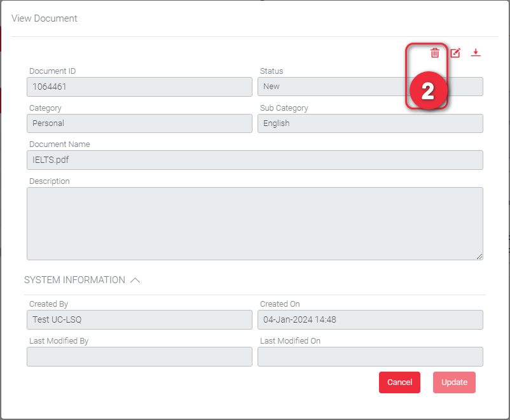Open the Category field showing Personal
Viewport: 510px width, 420px height.
pos(139,123)
